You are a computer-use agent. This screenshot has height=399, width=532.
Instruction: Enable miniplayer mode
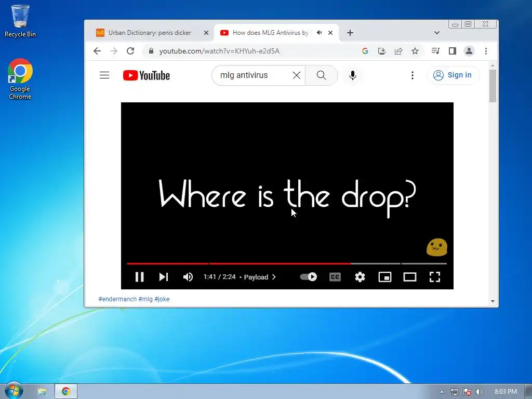tap(385, 277)
